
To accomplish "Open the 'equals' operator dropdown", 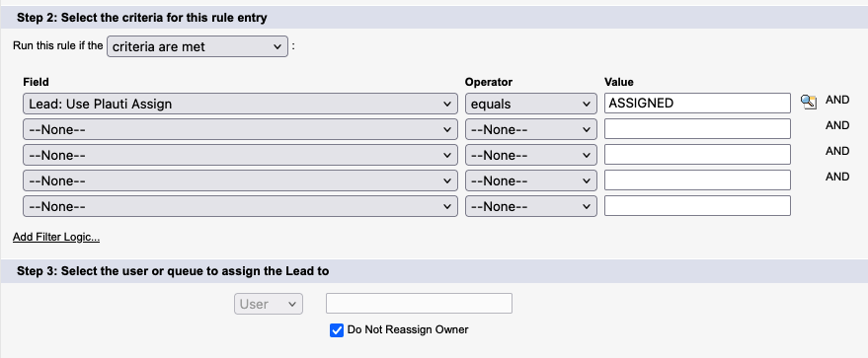I will (531, 104).
